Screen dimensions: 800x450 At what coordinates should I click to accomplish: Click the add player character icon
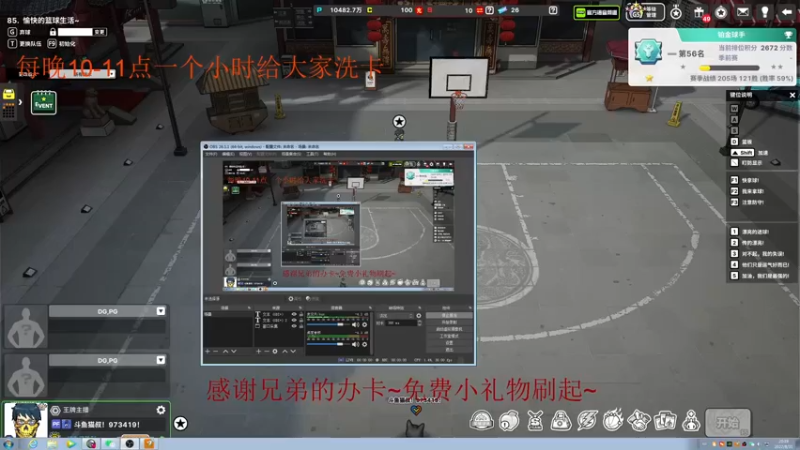pyautogui.click(x=691, y=421)
